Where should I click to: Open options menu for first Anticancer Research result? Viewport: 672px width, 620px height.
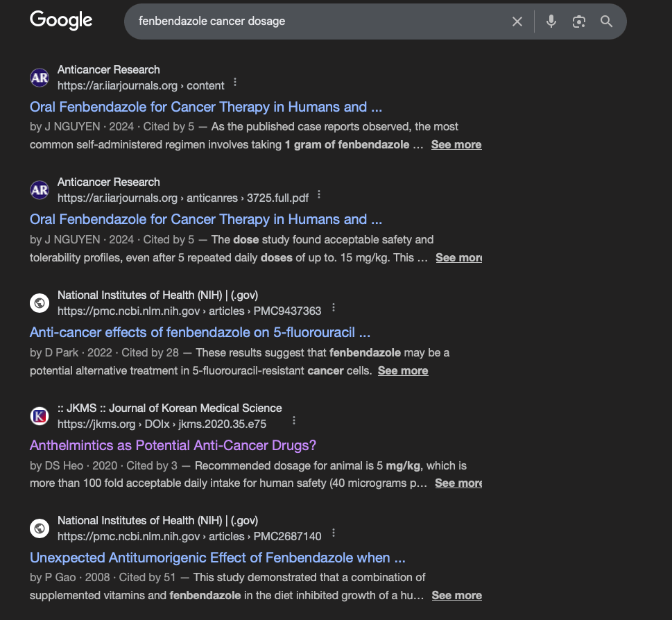pyautogui.click(x=235, y=83)
